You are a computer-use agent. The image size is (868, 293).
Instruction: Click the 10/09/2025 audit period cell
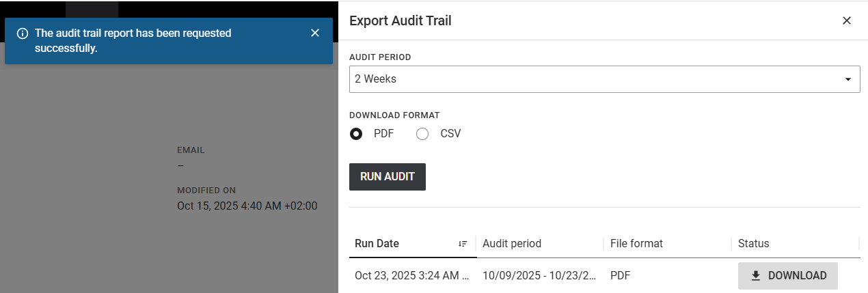tap(539, 276)
